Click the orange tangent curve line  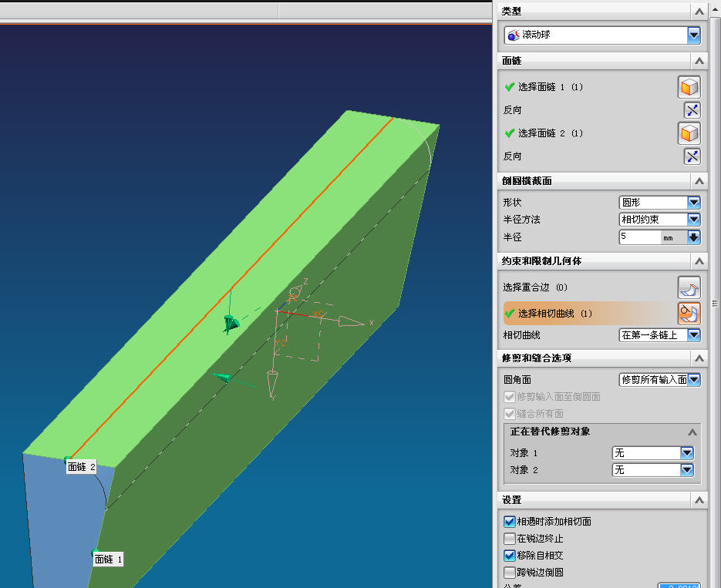tap(231, 288)
